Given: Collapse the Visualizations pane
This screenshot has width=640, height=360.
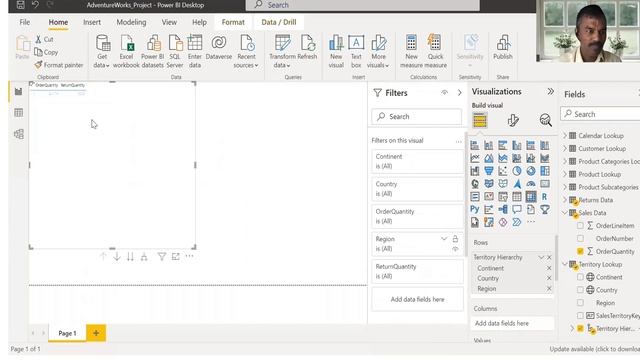Looking at the screenshot, I should coord(551,91).
